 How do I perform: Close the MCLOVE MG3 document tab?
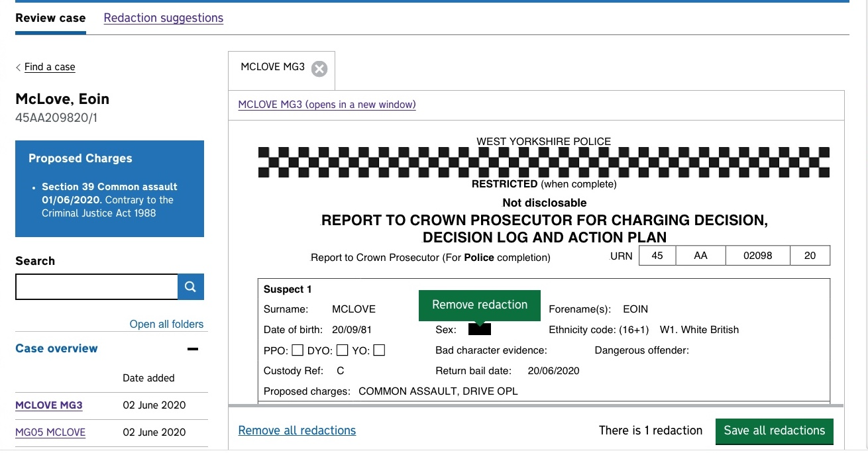coord(319,68)
